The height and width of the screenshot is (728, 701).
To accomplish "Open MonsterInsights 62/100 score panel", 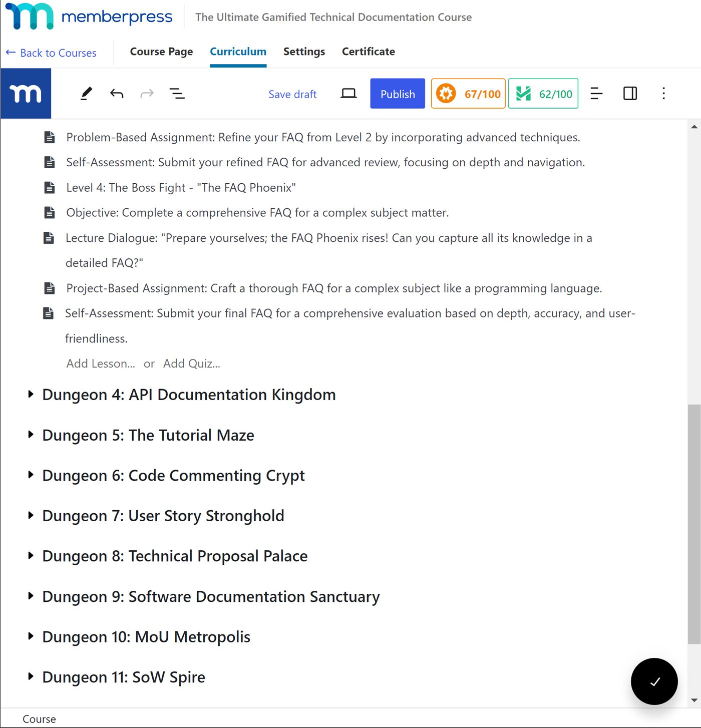I will click(x=543, y=94).
